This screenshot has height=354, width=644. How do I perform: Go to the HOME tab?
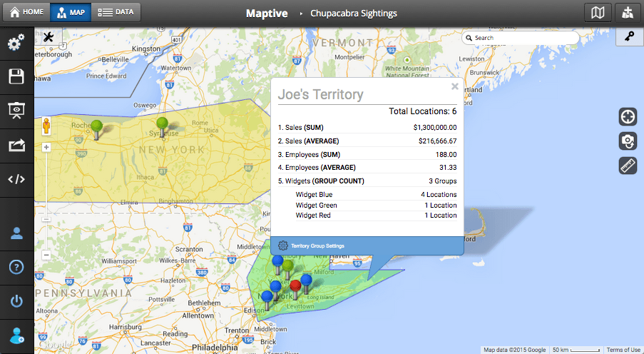[x=26, y=12]
